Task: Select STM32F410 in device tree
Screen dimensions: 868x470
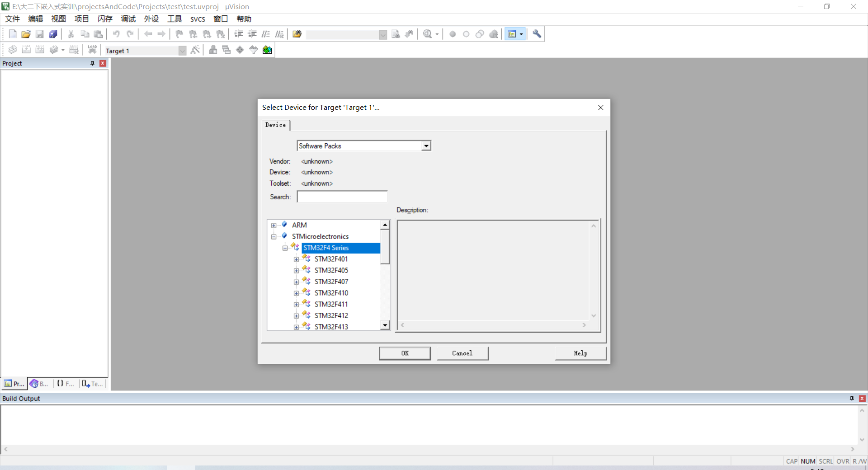Action: point(331,293)
